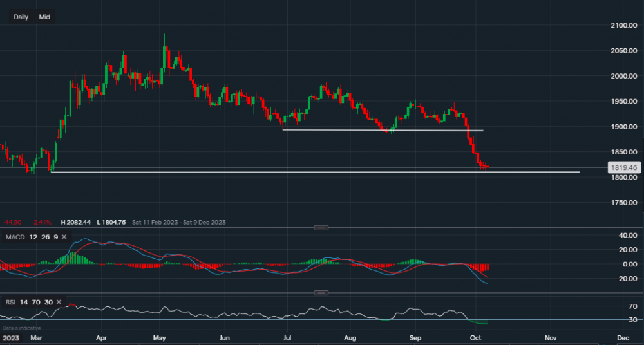Click the current price label 1819.46
The height and width of the screenshot is (345, 644).
tap(623, 167)
